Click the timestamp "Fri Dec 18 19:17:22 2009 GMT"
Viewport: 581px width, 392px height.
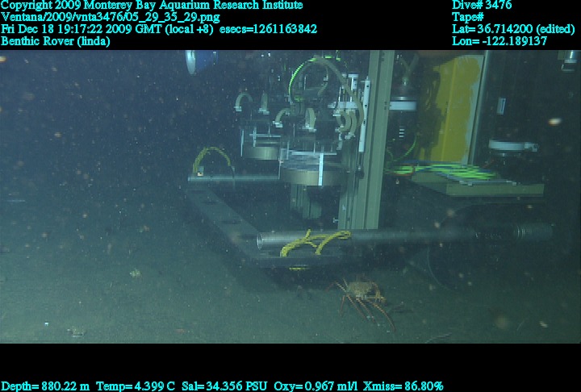[x=82, y=29]
